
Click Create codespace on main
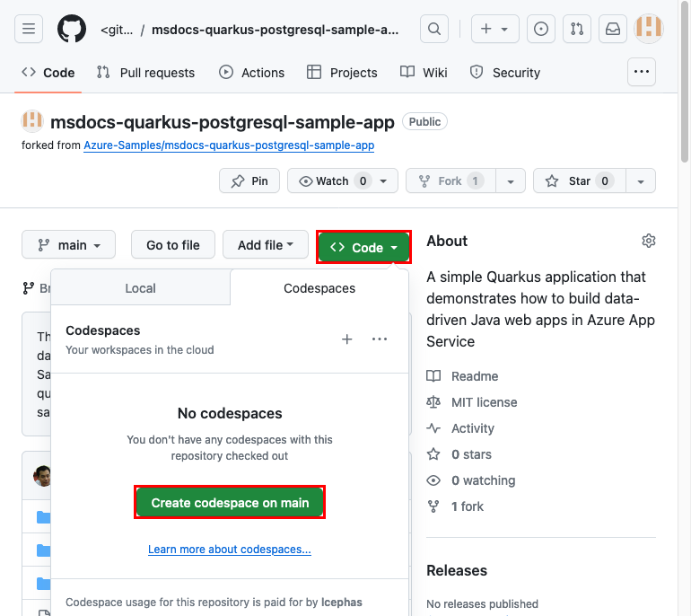pos(230,503)
